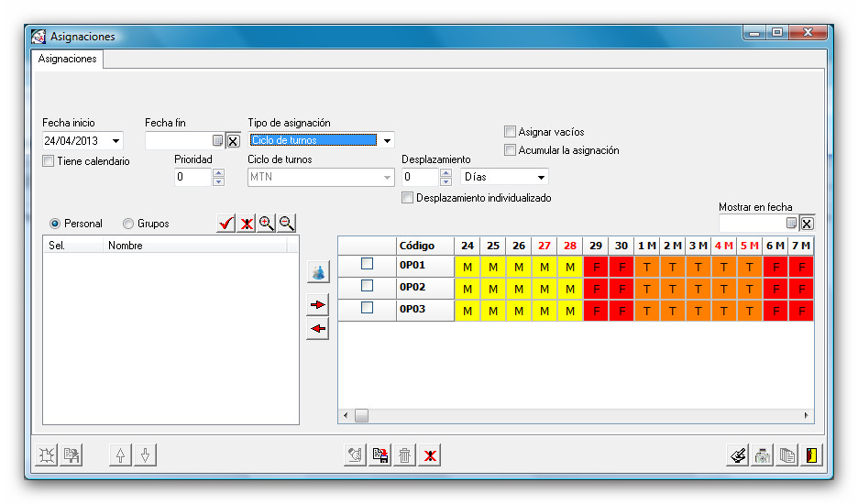The height and width of the screenshot is (504, 858).
Task: Click the red checkmark select-all icon
Action: click(226, 224)
